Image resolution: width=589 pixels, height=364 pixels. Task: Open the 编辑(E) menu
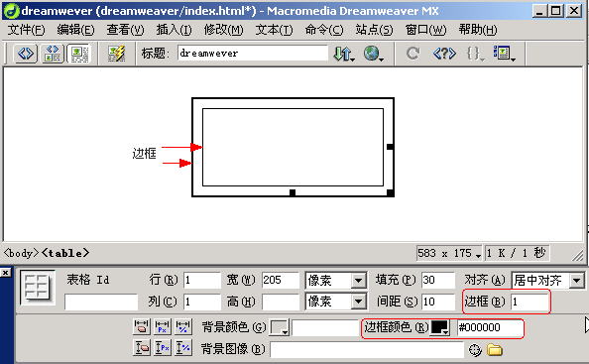pos(75,30)
